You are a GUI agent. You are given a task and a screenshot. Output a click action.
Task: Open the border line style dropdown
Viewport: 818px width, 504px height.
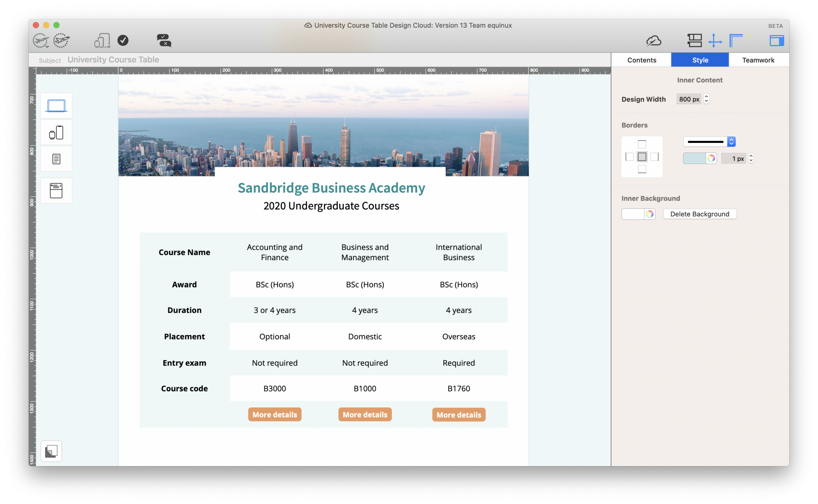(709, 142)
